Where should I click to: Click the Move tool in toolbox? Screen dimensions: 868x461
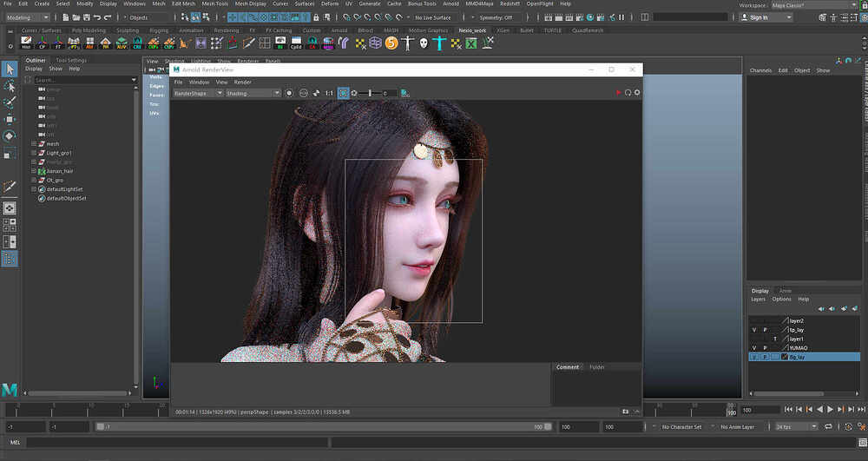[10, 119]
